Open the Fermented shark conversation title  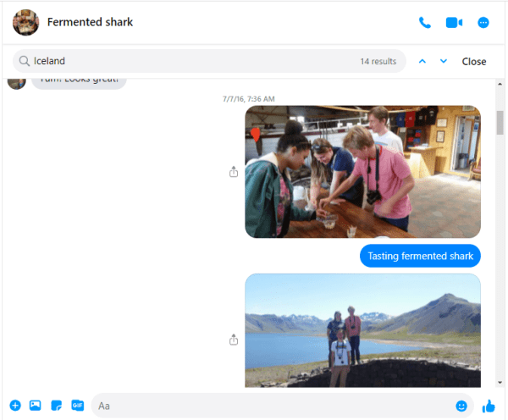pos(90,22)
